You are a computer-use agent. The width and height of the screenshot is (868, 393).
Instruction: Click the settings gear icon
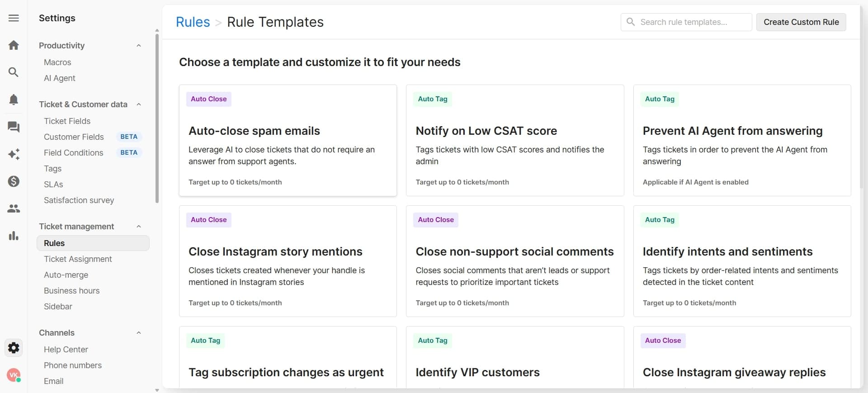pos(14,348)
